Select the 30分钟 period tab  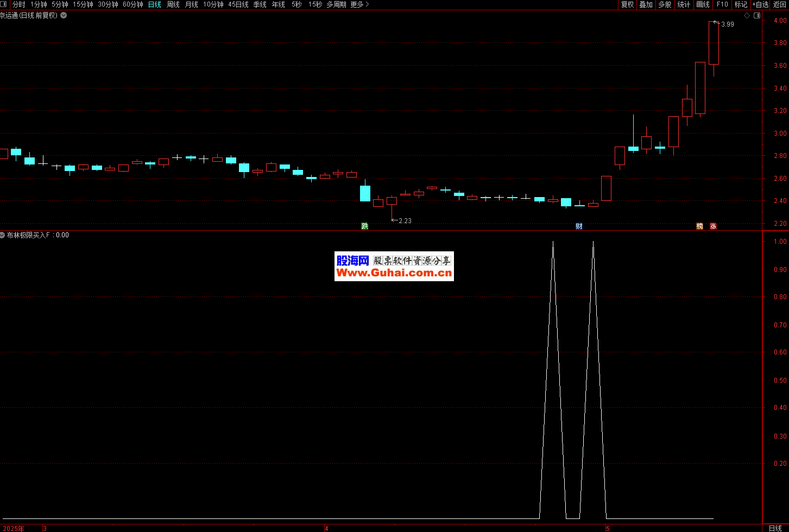(x=108, y=4)
